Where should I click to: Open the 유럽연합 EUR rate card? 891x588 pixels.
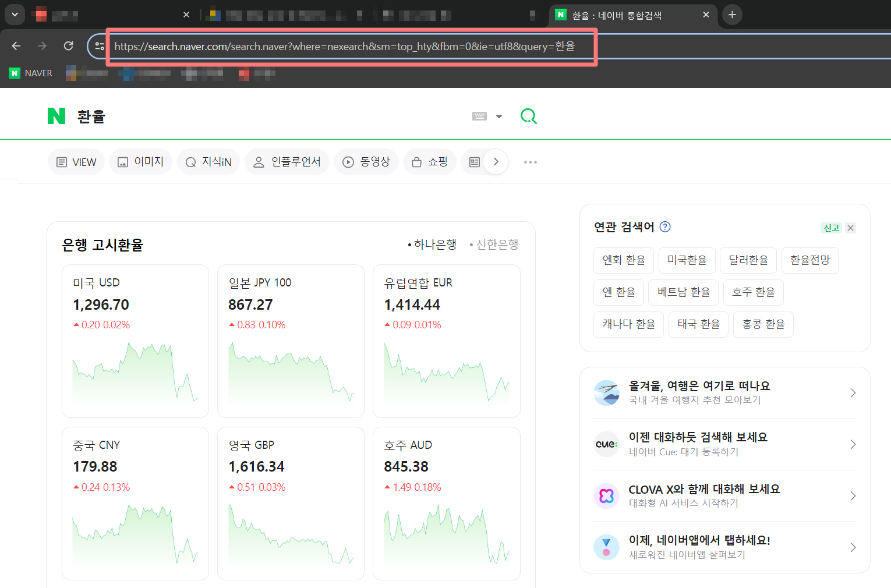pos(447,341)
